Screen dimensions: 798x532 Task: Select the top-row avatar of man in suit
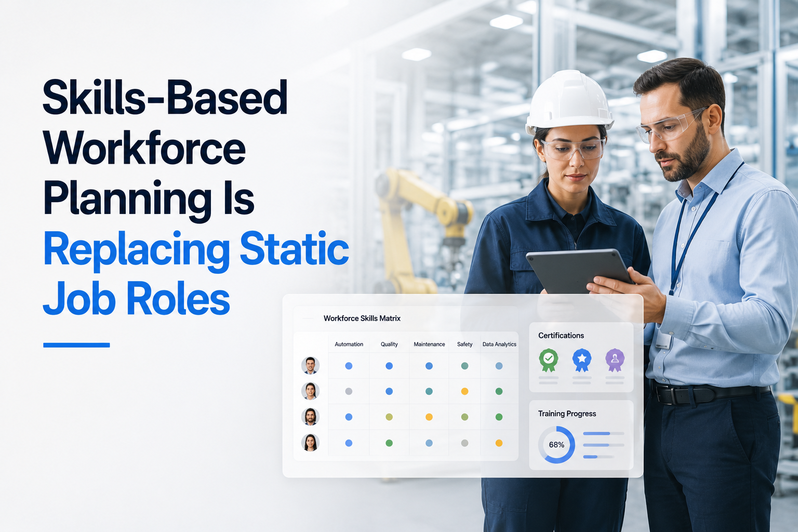310,366
